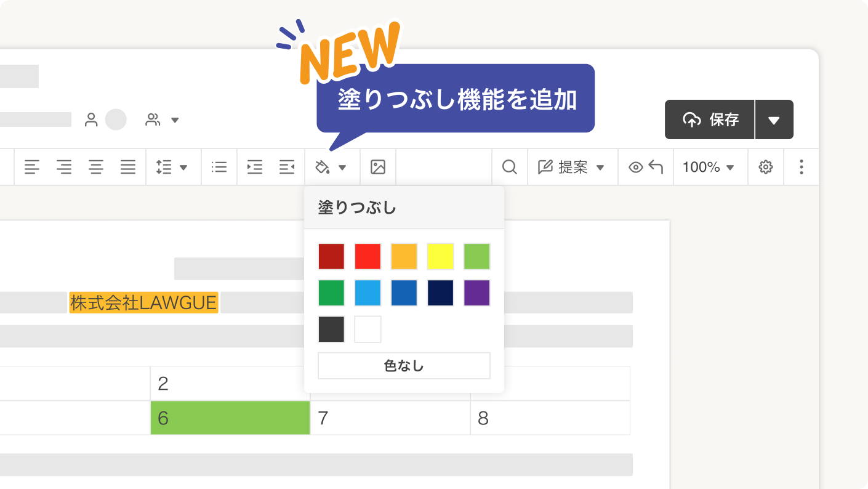This screenshot has height=489, width=868.
Task: Open the settings gear icon
Action: coord(765,167)
